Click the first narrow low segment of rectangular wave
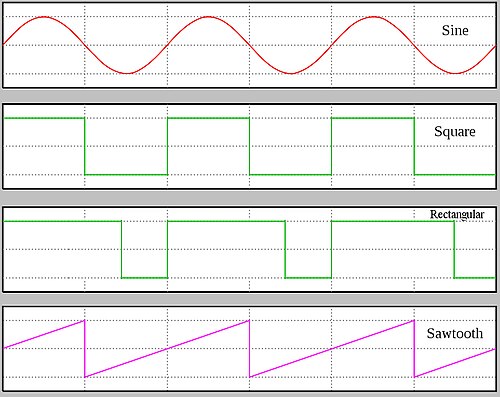Screen dimensions: 500x397 pos(144,277)
